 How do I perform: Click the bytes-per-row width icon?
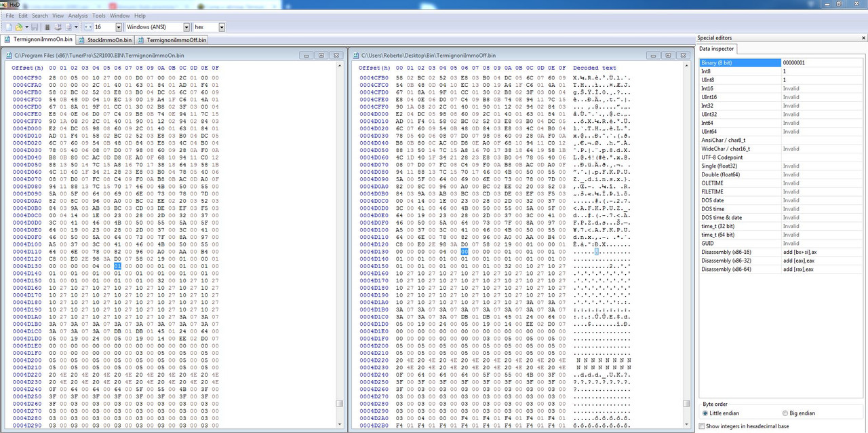[87, 27]
